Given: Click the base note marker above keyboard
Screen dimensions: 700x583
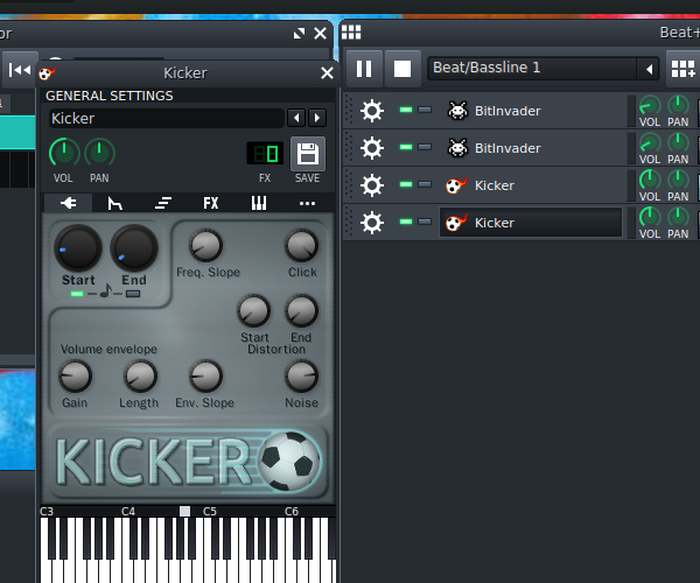Looking at the screenshot, I should point(184,511).
